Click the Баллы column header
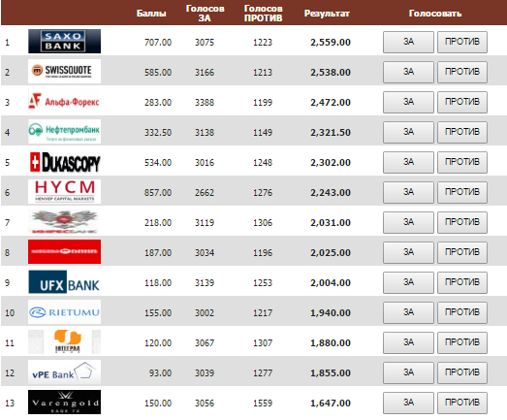Image resolution: width=507 pixels, height=420 pixels. [151, 14]
